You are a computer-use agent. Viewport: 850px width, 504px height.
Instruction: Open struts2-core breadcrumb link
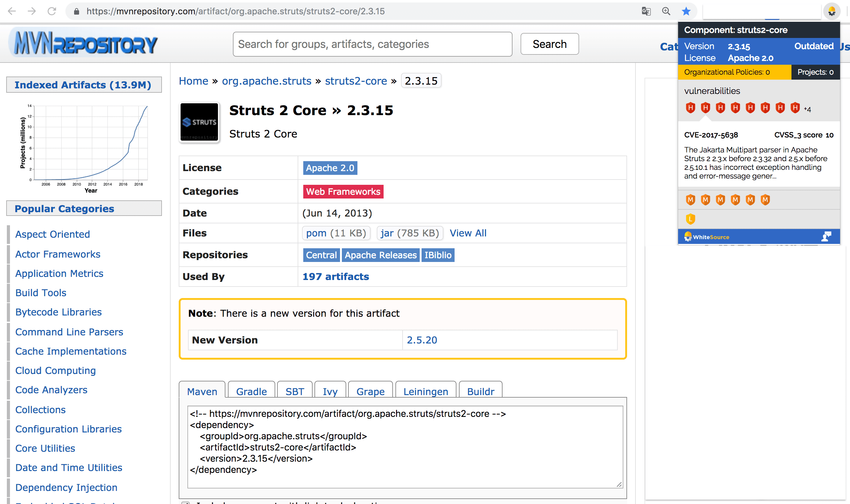pyautogui.click(x=356, y=81)
